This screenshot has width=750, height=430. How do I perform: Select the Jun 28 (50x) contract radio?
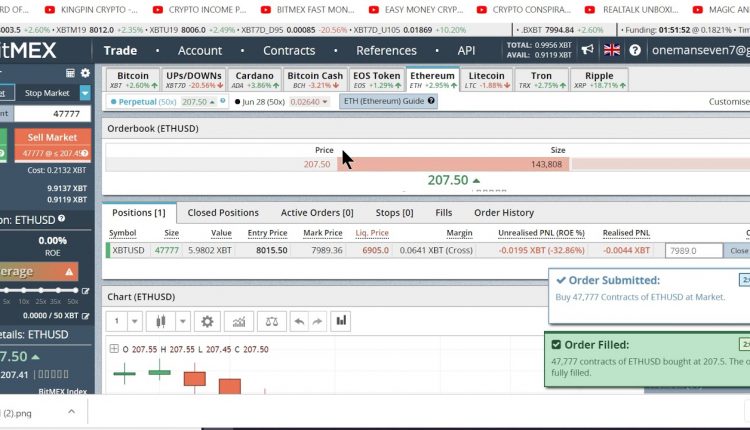tap(238, 102)
